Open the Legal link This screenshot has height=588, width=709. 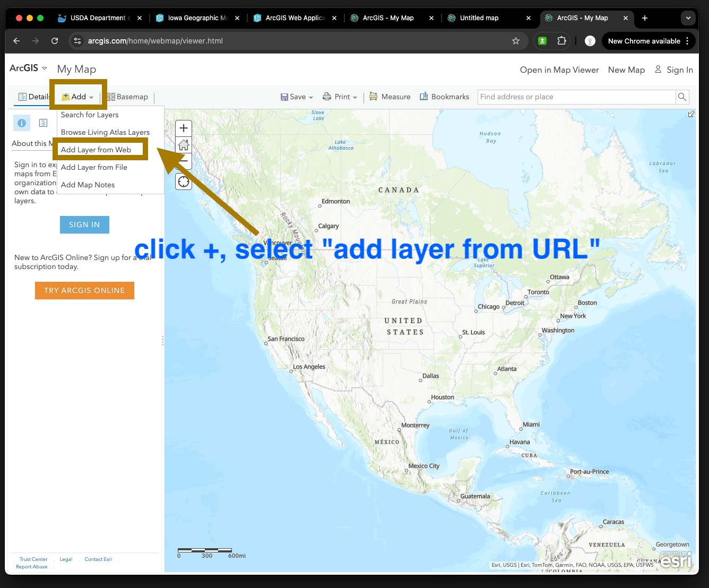tap(66, 559)
